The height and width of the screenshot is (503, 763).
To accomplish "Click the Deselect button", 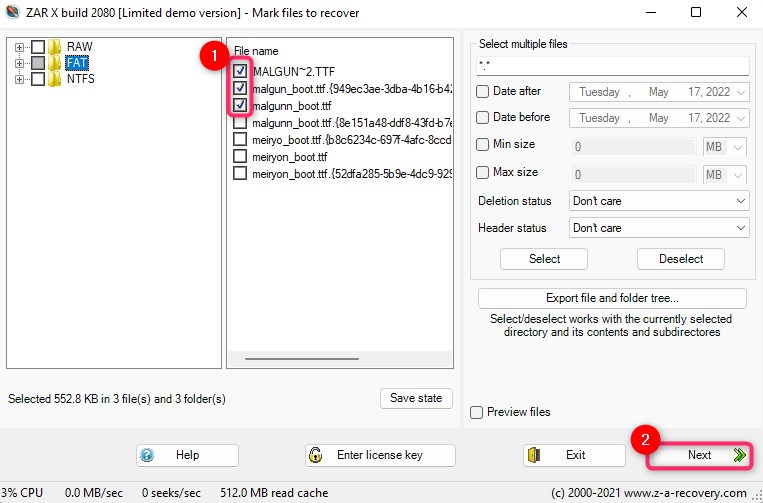I will [681, 259].
